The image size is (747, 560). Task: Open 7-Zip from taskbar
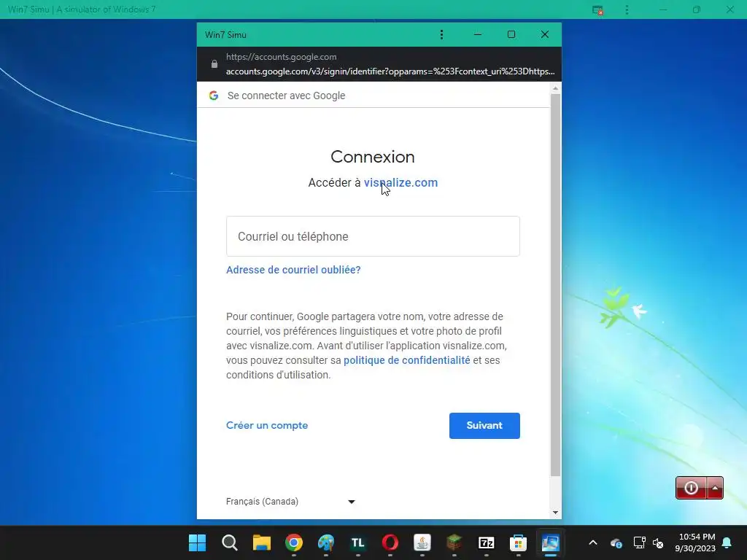(x=487, y=542)
